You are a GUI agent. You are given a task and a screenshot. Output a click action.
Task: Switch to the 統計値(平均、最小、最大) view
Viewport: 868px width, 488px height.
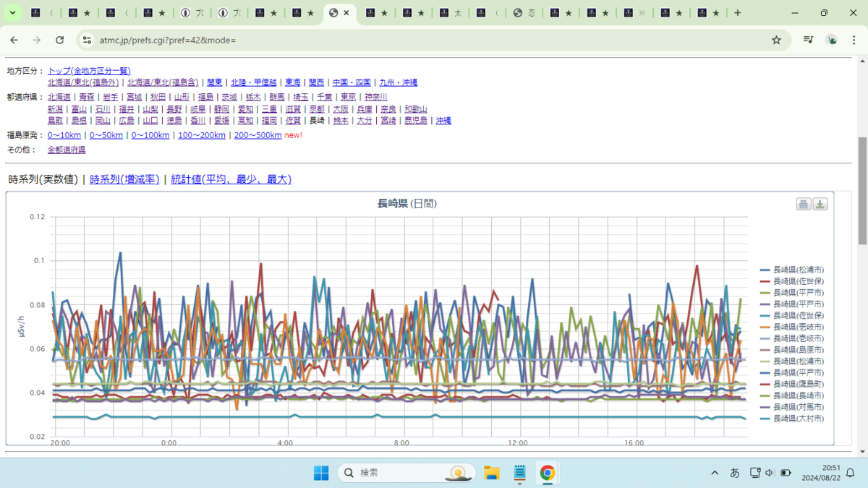[231, 179]
